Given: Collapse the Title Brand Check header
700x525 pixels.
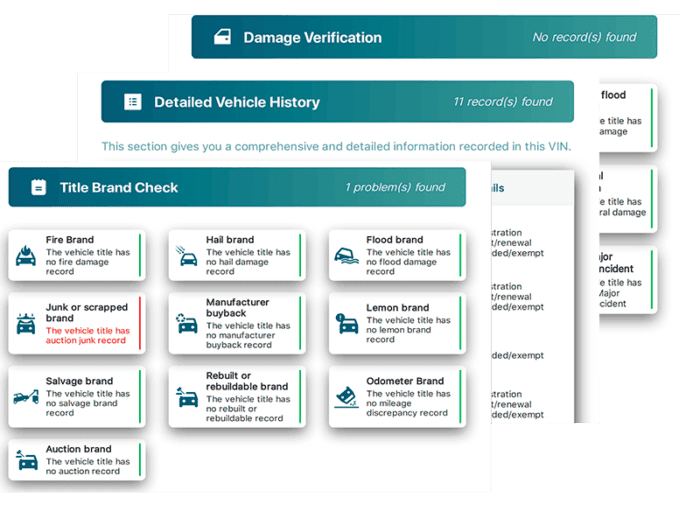Looking at the screenshot, I should [237, 187].
